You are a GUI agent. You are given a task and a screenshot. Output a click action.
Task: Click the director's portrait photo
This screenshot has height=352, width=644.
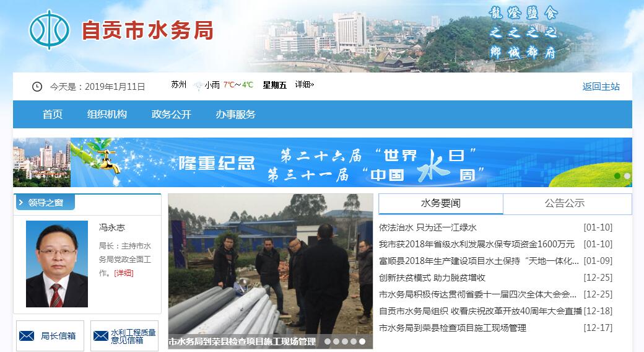click(x=57, y=264)
